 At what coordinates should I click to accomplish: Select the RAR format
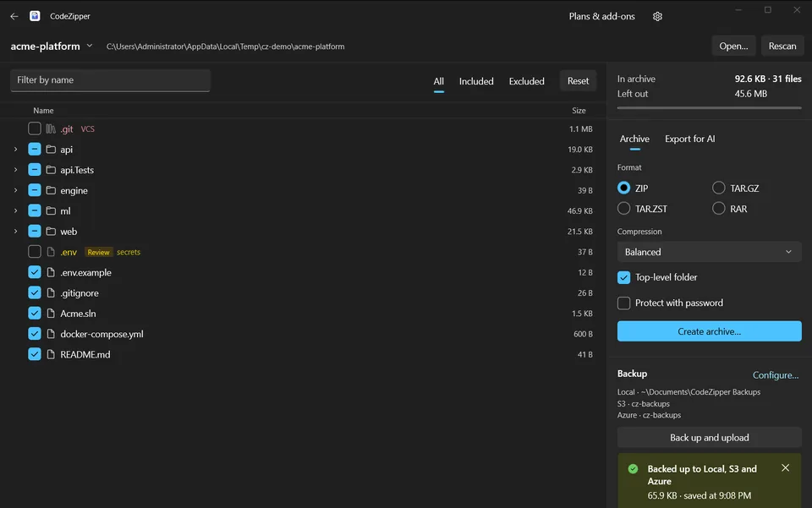(x=718, y=209)
